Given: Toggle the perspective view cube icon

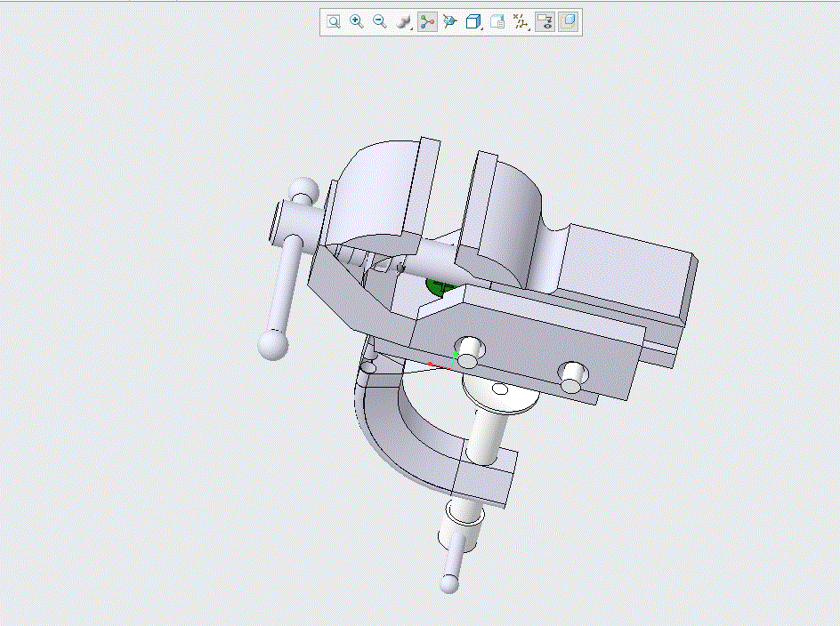Looking at the screenshot, I should [x=569, y=22].
